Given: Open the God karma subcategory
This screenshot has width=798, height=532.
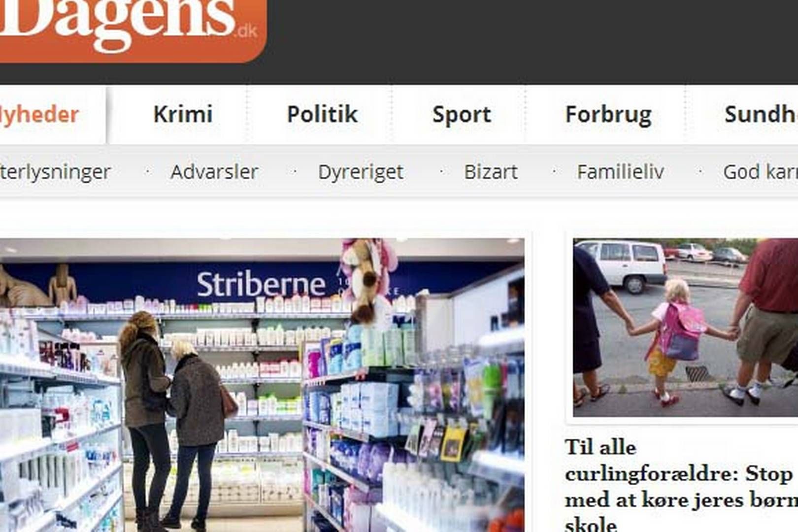Looking at the screenshot, I should (761, 172).
